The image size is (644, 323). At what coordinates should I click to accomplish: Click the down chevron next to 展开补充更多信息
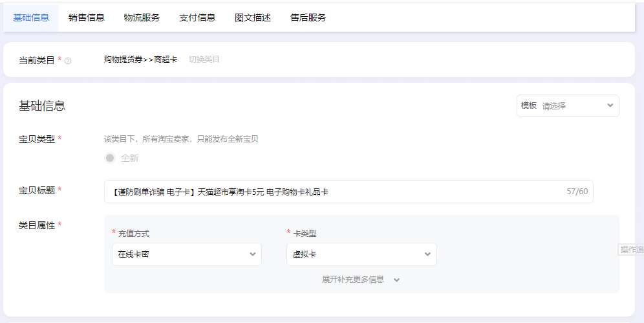(x=397, y=280)
